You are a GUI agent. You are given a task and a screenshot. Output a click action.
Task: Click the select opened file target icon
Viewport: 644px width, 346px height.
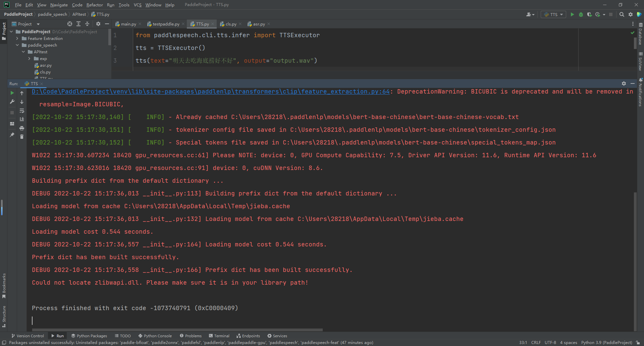70,24
